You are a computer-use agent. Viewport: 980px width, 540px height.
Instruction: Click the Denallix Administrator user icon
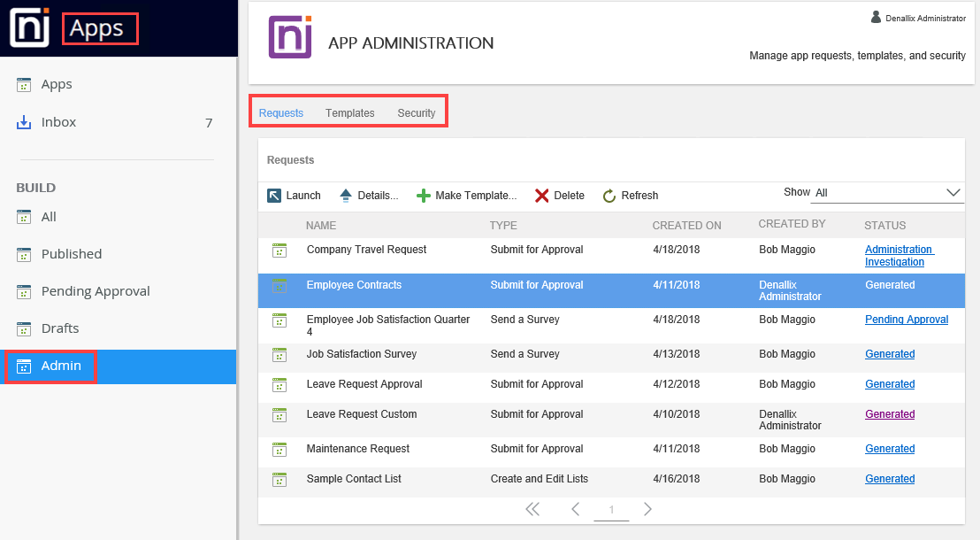tap(876, 17)
